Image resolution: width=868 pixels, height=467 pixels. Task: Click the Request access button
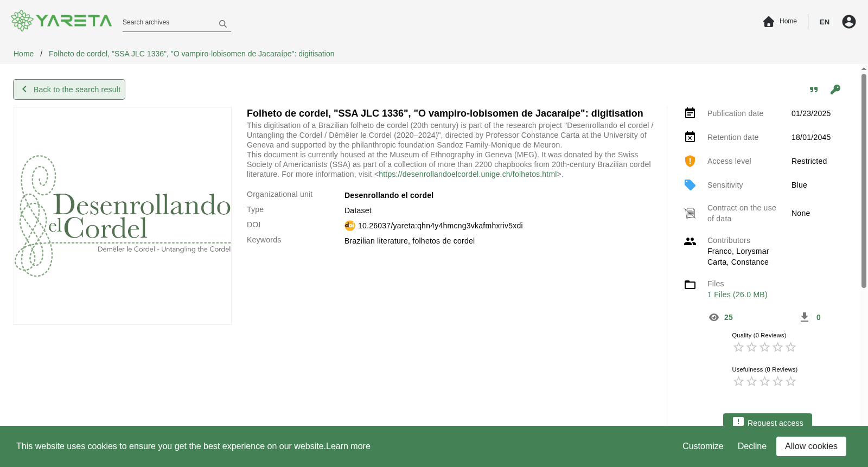point(767,420)
